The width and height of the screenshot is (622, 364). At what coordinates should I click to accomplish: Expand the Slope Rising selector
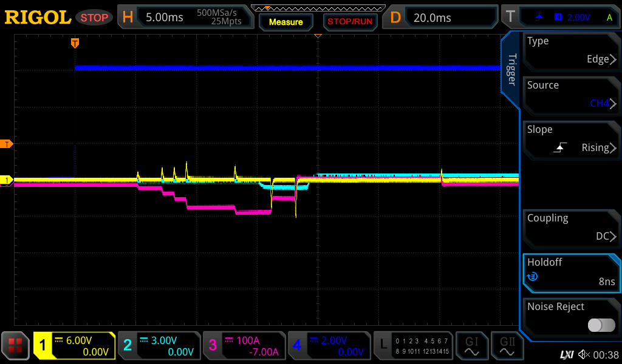coord(571,139)
